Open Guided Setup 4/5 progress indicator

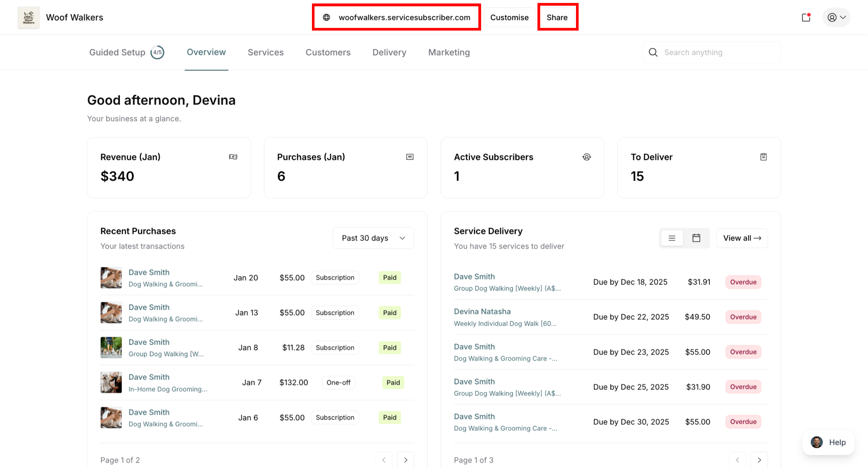pos(157,53)
